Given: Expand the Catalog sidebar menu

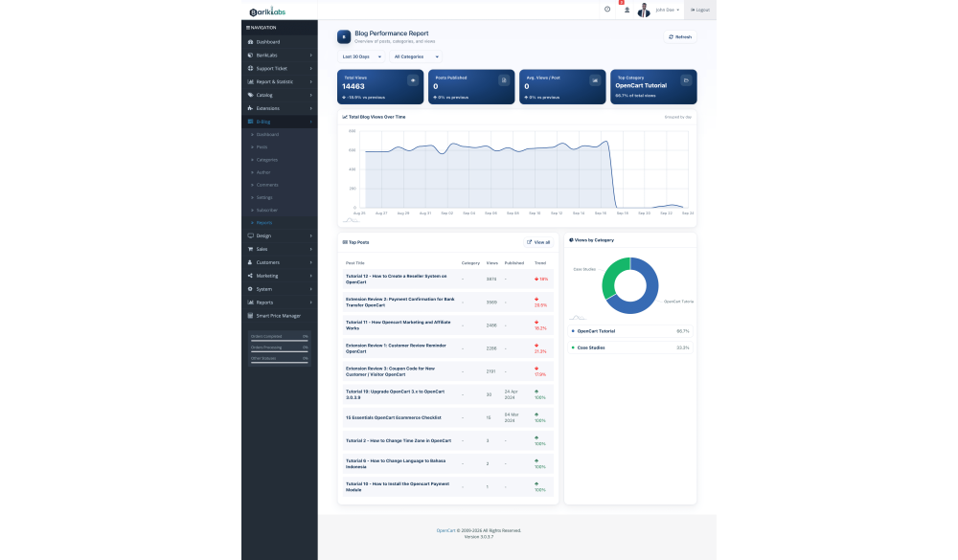Looking at the screenshot, I should 280,96.
